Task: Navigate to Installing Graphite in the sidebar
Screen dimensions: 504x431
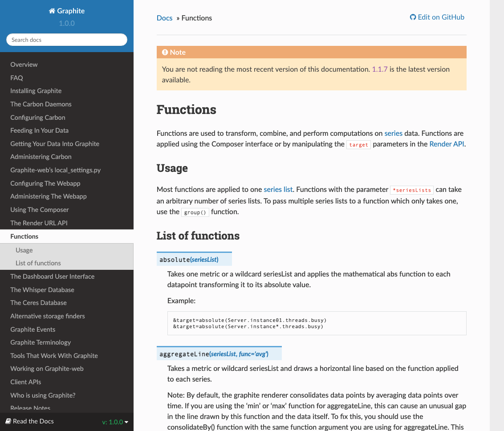Action: [x=36, y=91]
